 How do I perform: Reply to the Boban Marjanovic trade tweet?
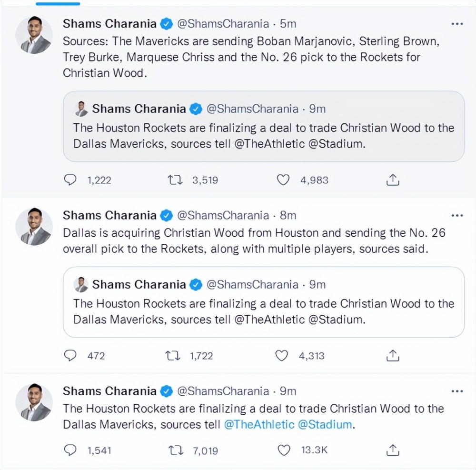pyautogui.click(x=70, y=180)
